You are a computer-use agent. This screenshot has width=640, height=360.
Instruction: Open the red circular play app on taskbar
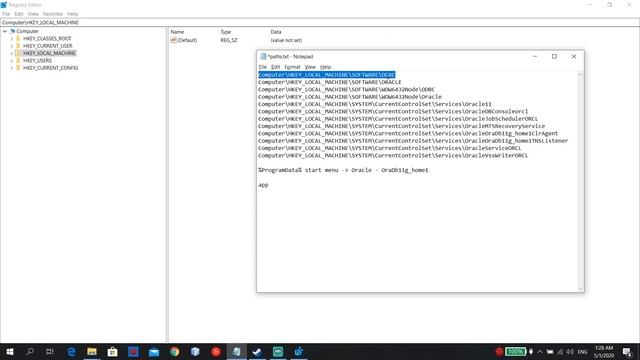tap(216, 351)
